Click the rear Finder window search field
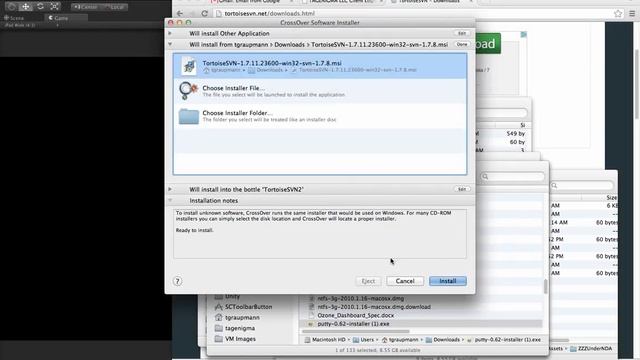This screenshot has height=360, width=640. coord(582,185)
